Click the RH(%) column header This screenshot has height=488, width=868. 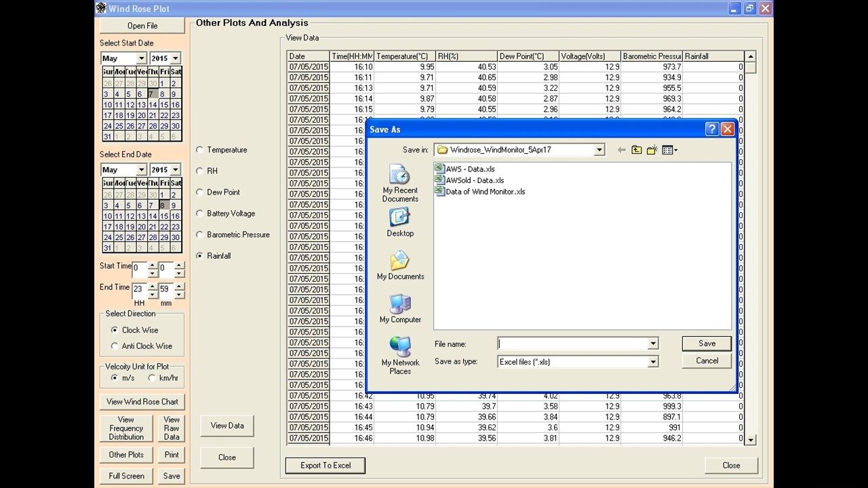tap(467, 56)
